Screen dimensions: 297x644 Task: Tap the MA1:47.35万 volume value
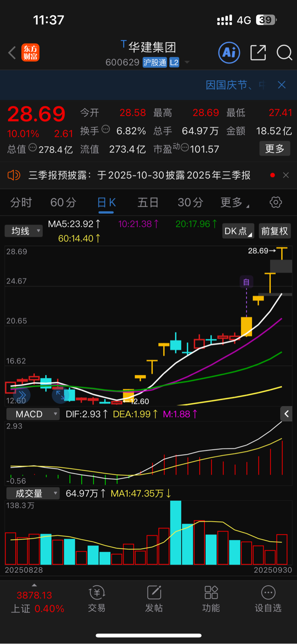tap(141, 493)
